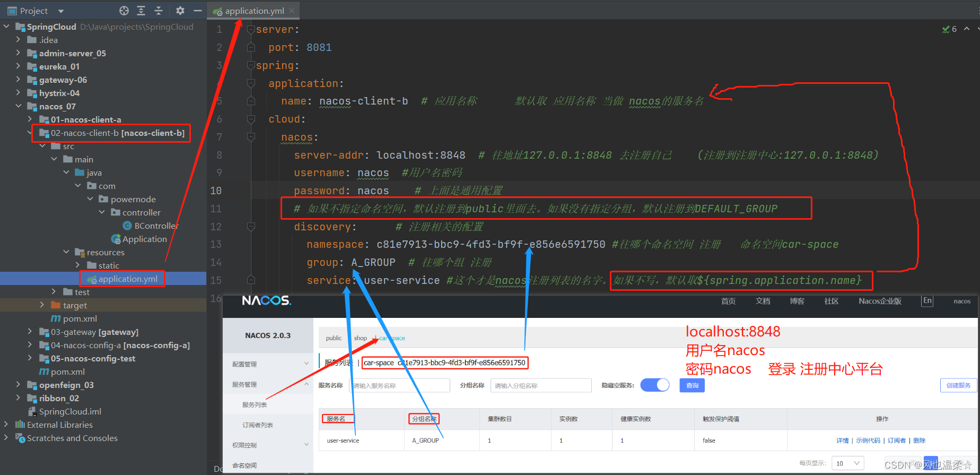Expand the target folder
The width and height of the screenshot is (980, 475).
point(42,305)
